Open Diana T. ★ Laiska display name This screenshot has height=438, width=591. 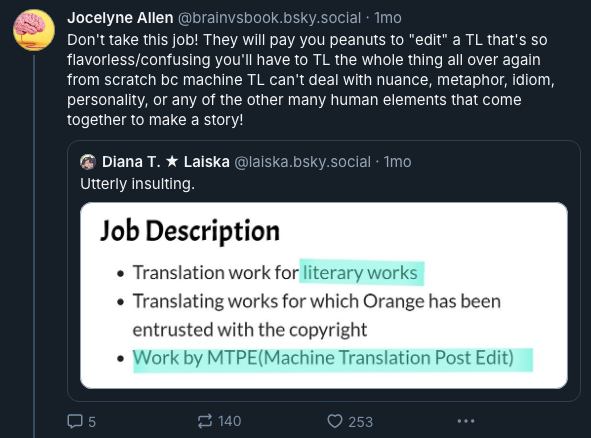click(x=165, y=162)
